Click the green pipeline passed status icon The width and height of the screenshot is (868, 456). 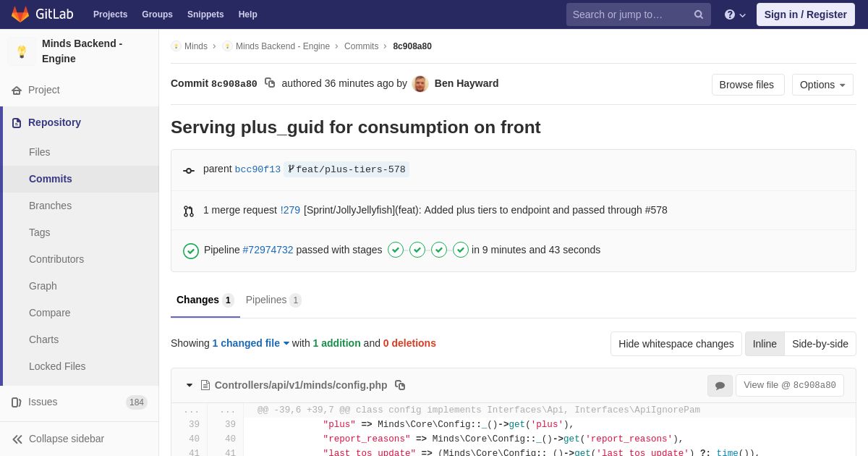tap(191, 250)
